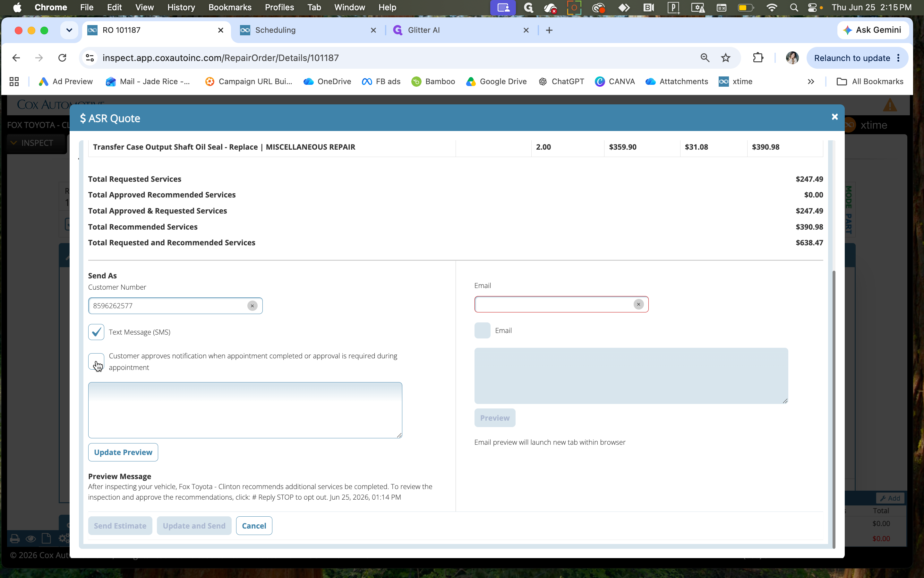Clear the Customer Number field
This screenshot has height=578, width=924.
point(252,306)
